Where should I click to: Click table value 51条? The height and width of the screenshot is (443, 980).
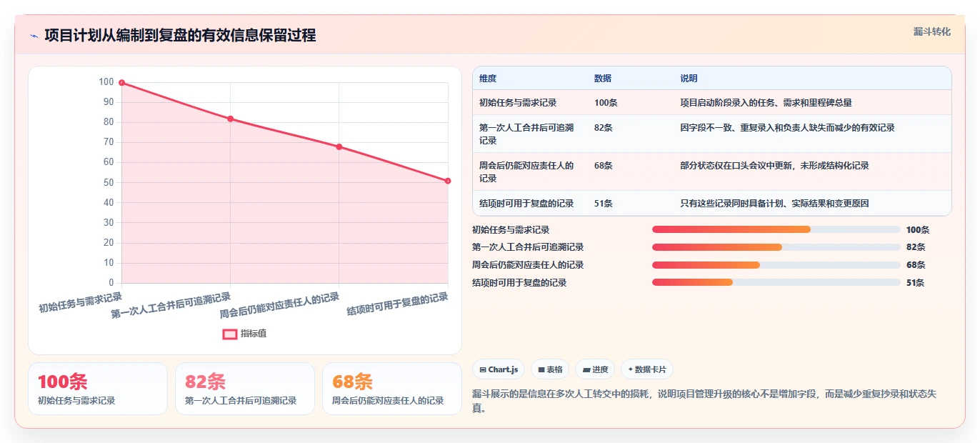tap(604, 204)
